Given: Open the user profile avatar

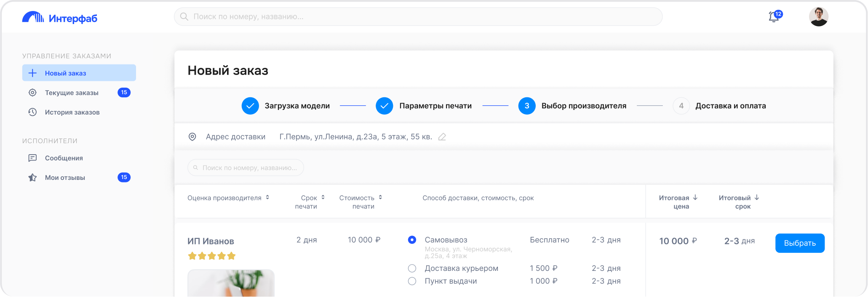Looking at the screenshot, I should tap(818, 17).
